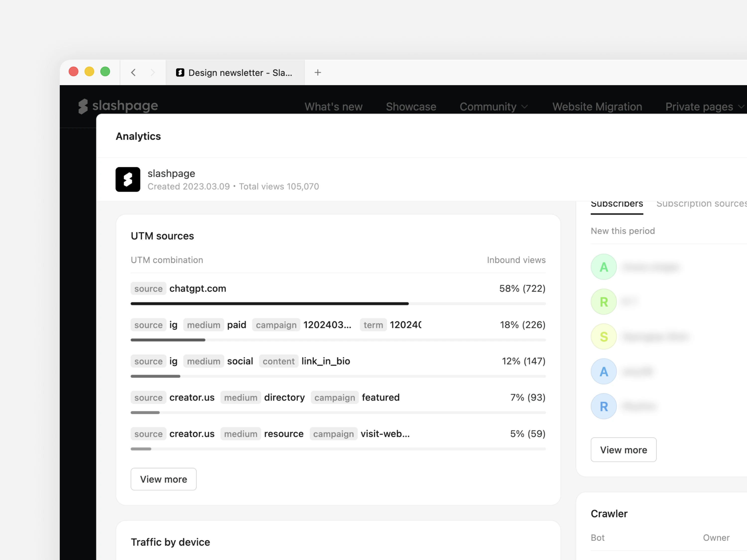Click the green R subscriber avatar
Viewport: 747px width, 560px height.
pos(604,302)
